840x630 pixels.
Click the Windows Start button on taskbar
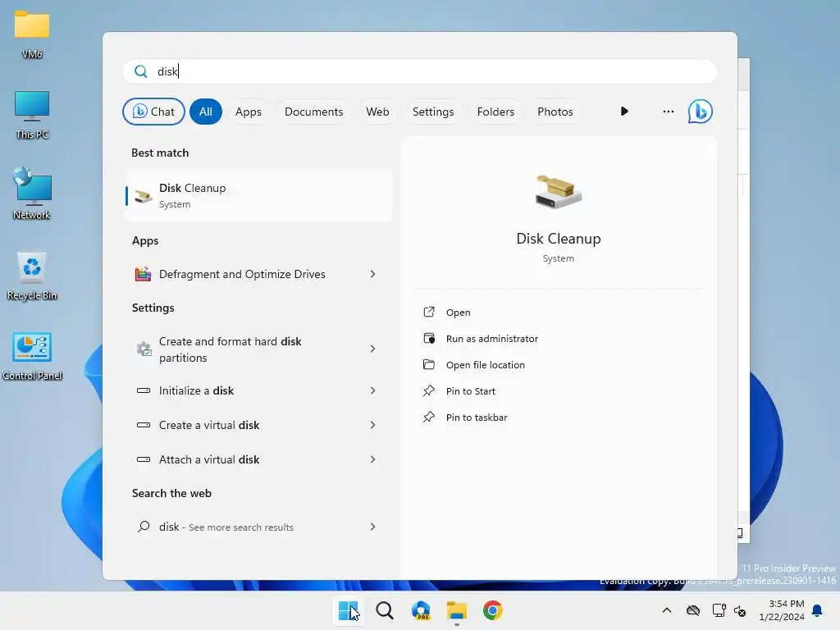click(x=348, y=610)
